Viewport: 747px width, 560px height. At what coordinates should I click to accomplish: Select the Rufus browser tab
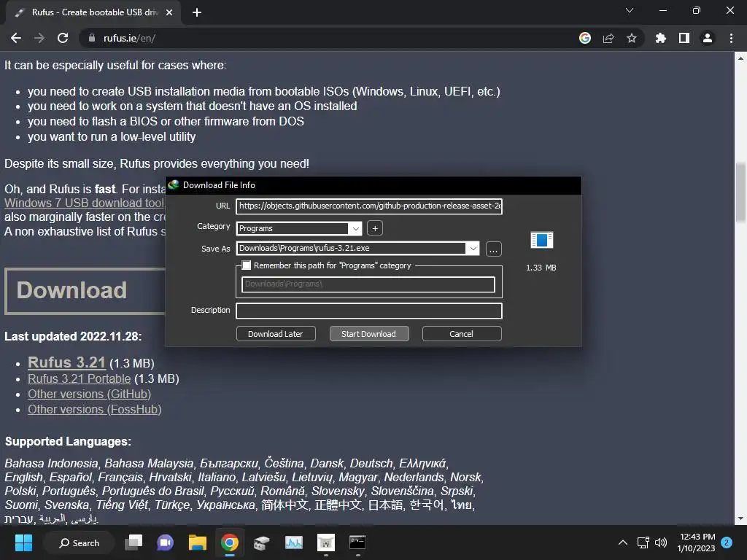tap(93, 12)
